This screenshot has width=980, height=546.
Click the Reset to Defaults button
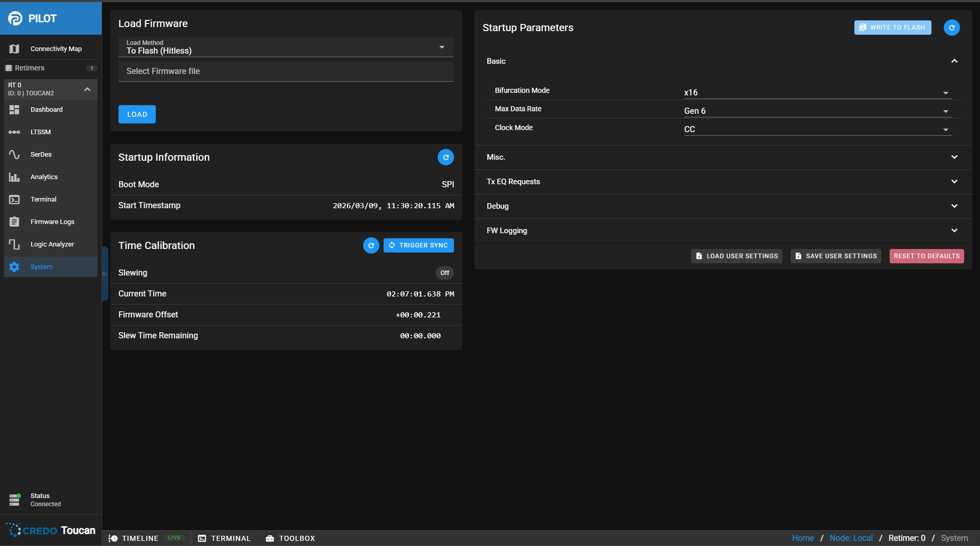click(x=926, y=256)
